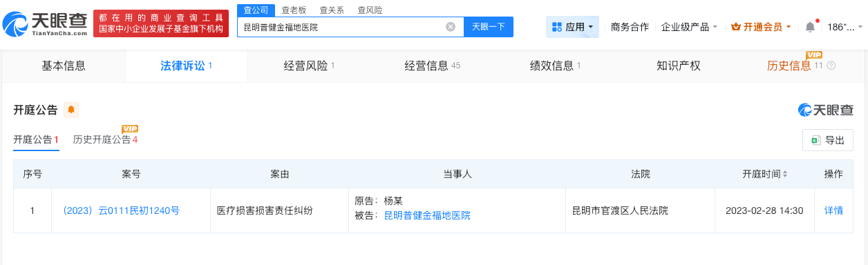Expand the 企业级产品 dropdown
Viewport: 868px width, 265px height.
click(689, 27)
